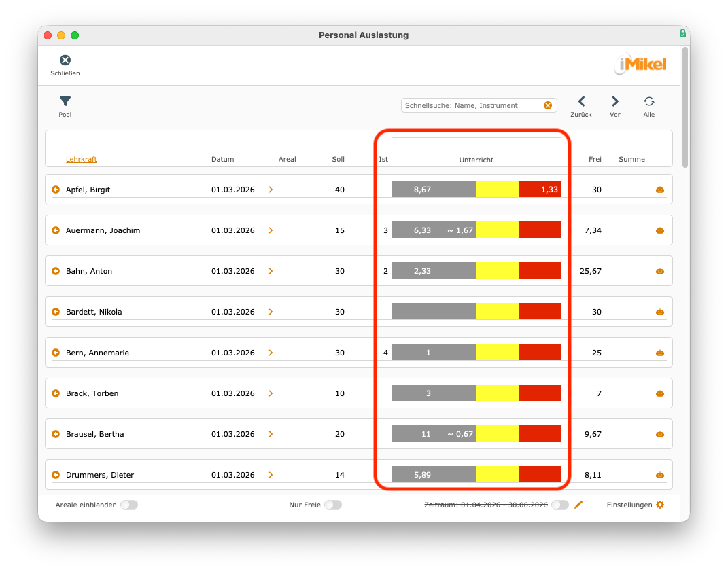Clear the Schnellsuche field with the orange X
This screenshot has height=572, width=728.
[548, 105]
